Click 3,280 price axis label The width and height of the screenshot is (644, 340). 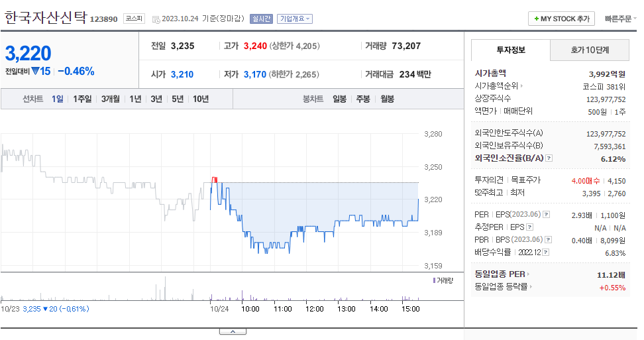click(433, 134)
